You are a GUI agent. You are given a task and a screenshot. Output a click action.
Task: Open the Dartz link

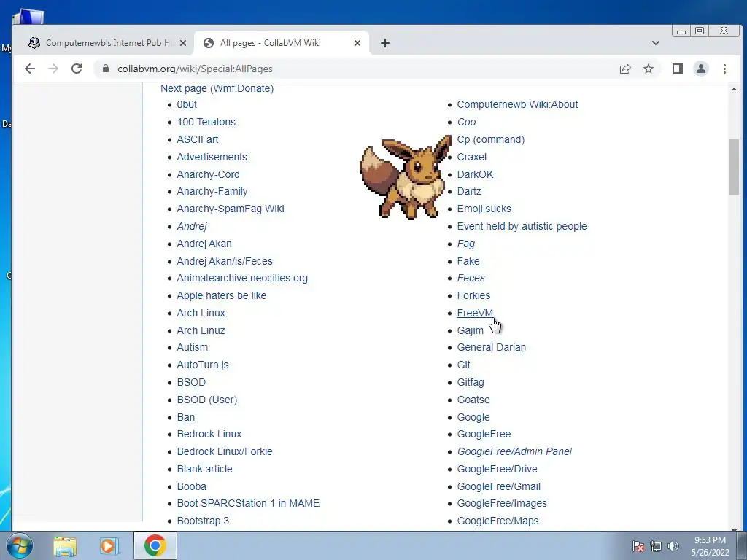pos(469,191)
